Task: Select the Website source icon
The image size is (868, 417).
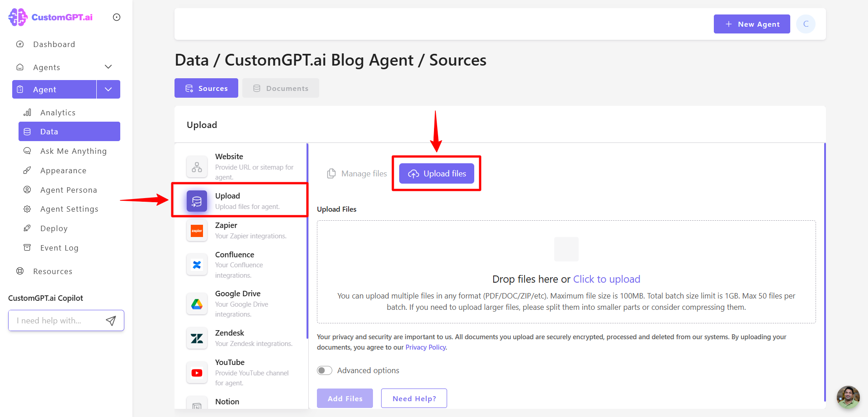Action: pos(197,166)
